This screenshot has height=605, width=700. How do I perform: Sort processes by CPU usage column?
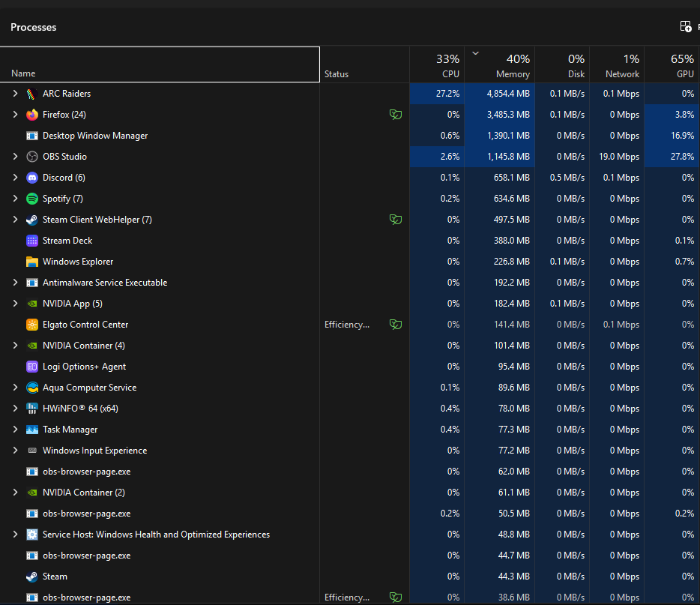[437, 64]
